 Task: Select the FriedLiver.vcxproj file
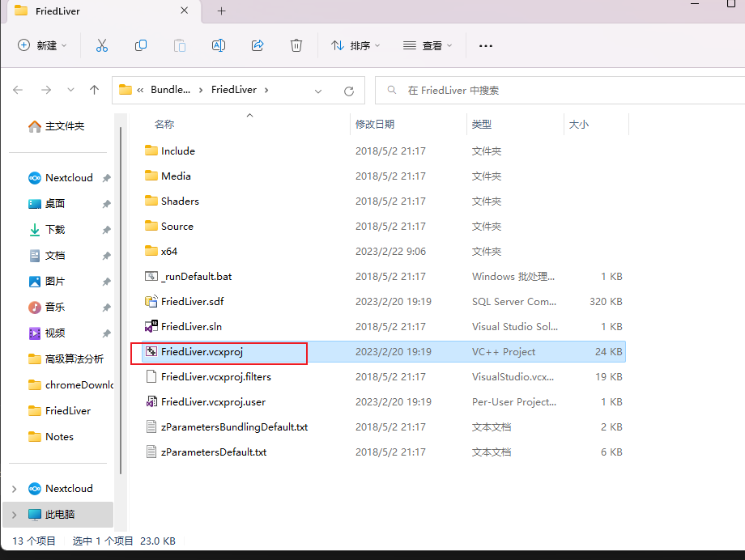[x=384, y=352]
